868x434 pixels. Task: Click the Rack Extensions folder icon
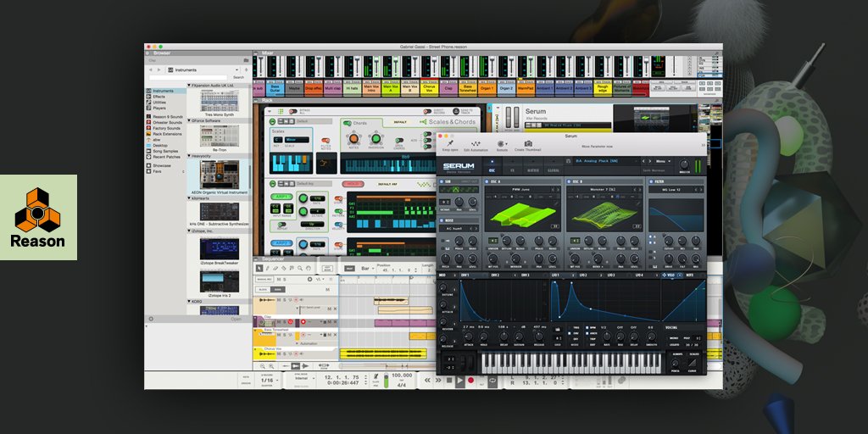[x=148, y=134]
